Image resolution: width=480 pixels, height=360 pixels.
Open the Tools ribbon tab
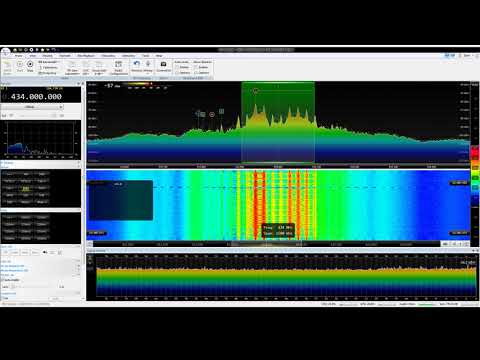tap(146, 56)
